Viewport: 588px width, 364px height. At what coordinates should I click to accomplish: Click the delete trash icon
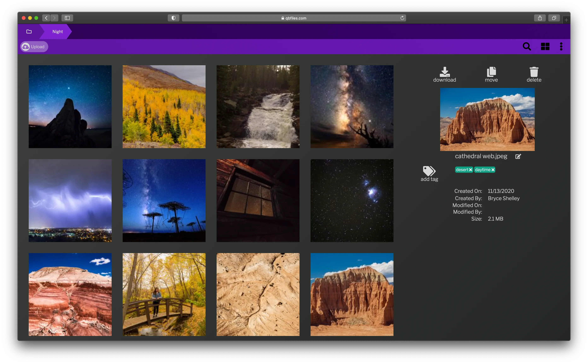point(534,72)
